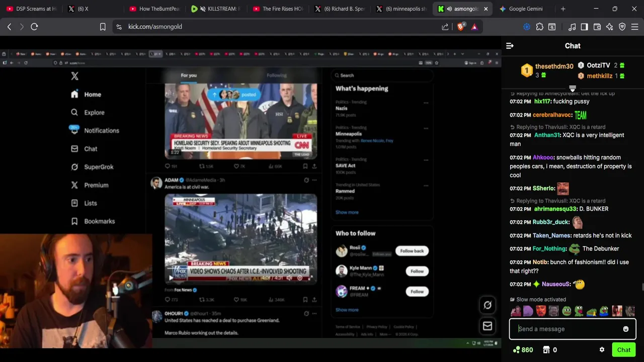Screen dimensions: 644x362
Task: Open Brave main hamburger menu
Action: click(x=635, y=27)
